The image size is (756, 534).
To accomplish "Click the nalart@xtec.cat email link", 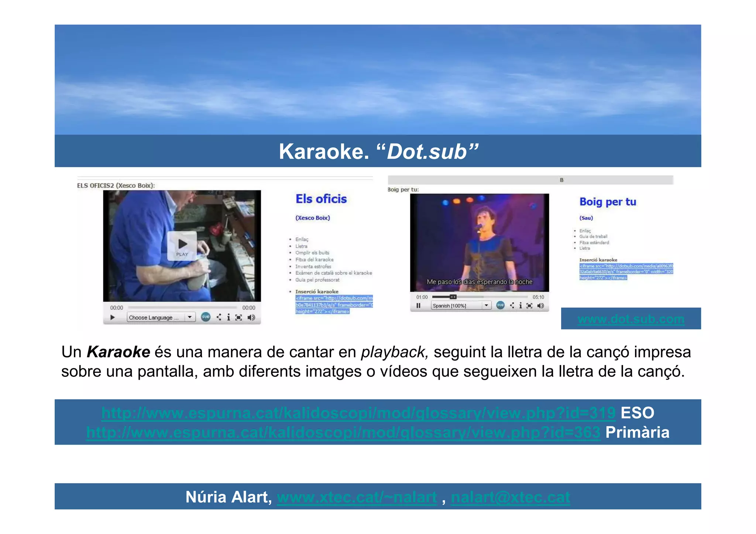I will click(x=511, y=497).
